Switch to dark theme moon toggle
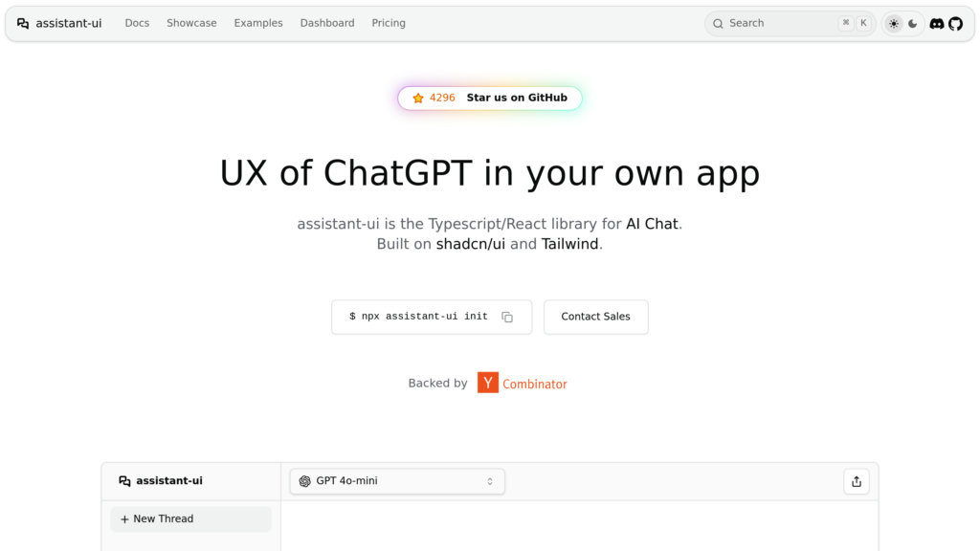Viewport: 980px width, 551px height. 913,24
